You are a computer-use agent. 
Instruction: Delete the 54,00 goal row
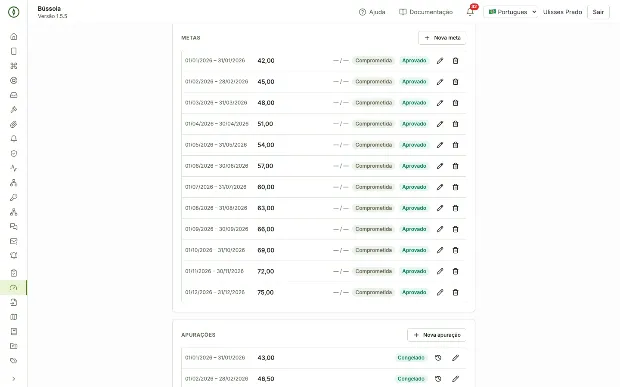(455, 145)
